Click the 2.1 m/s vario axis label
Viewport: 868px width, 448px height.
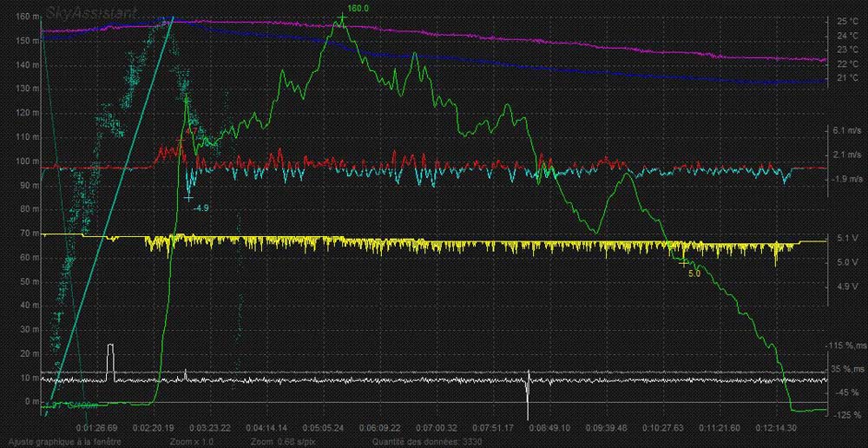[845, 155]
